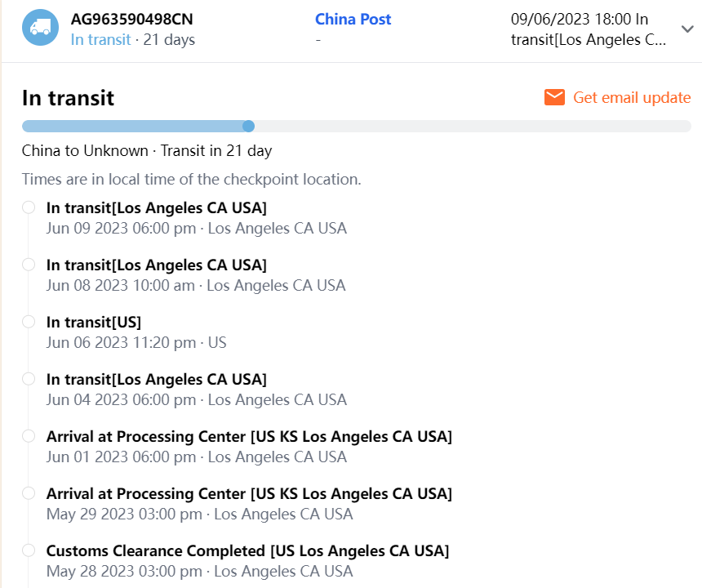Open the China Post carrier link
The width and height of the screenshot is (702, 588).
(x=353, y=20)
